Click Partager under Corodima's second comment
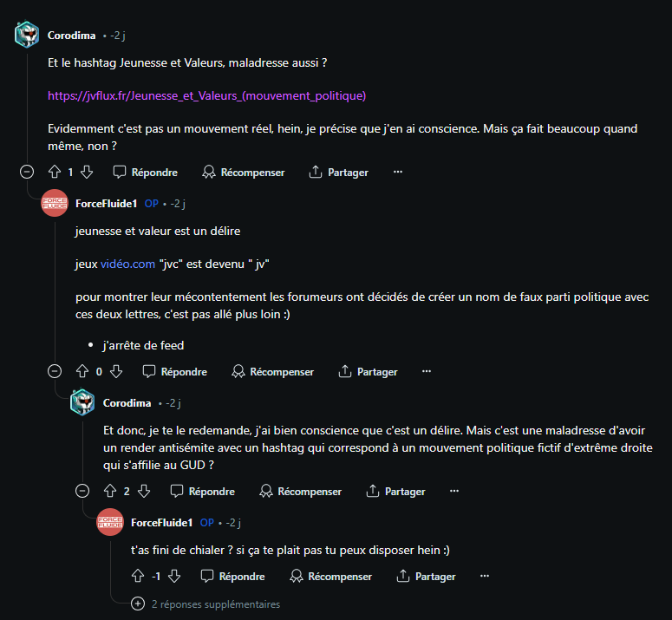 coord(395,491)
